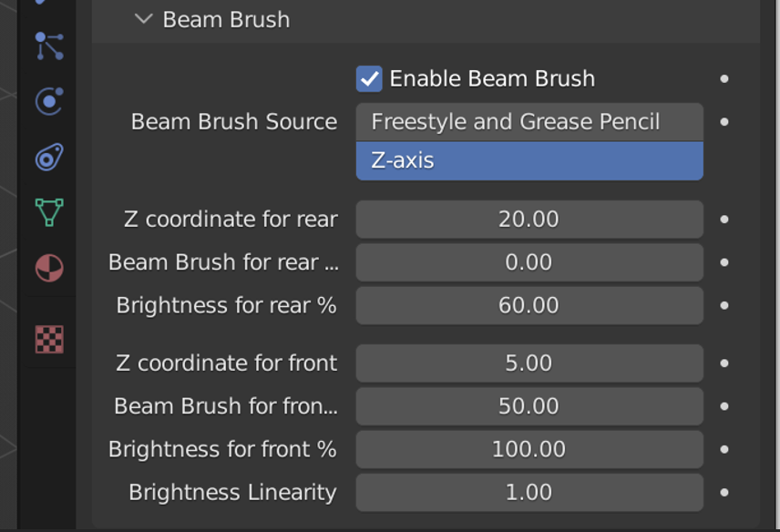
Task: Open the Object Data mesh properties tab
Action: (x=48, y=212)
